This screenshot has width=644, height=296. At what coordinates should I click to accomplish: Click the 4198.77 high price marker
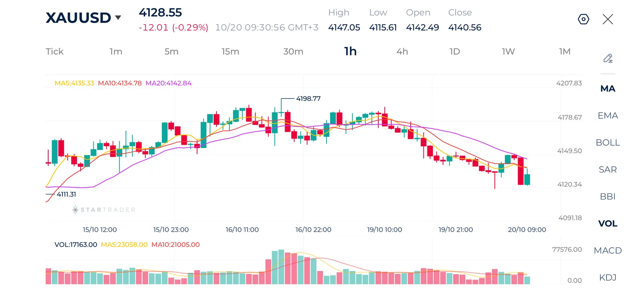(308, 99)
